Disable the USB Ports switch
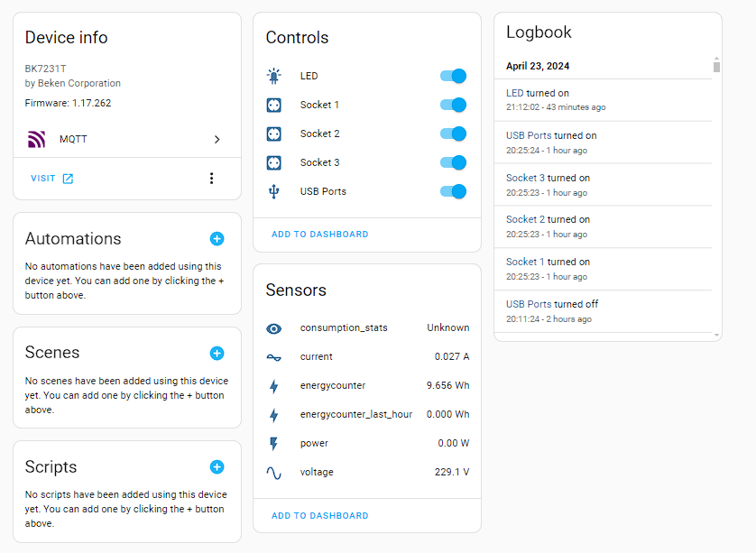Image resolution: width=756 pixels, height=553 pixels. pos(453,191)
